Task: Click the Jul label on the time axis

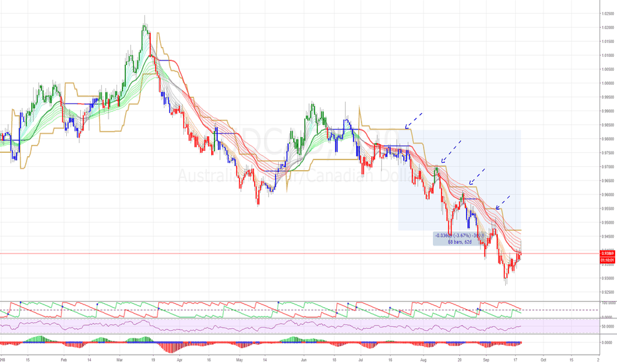Action: [360, 359]
